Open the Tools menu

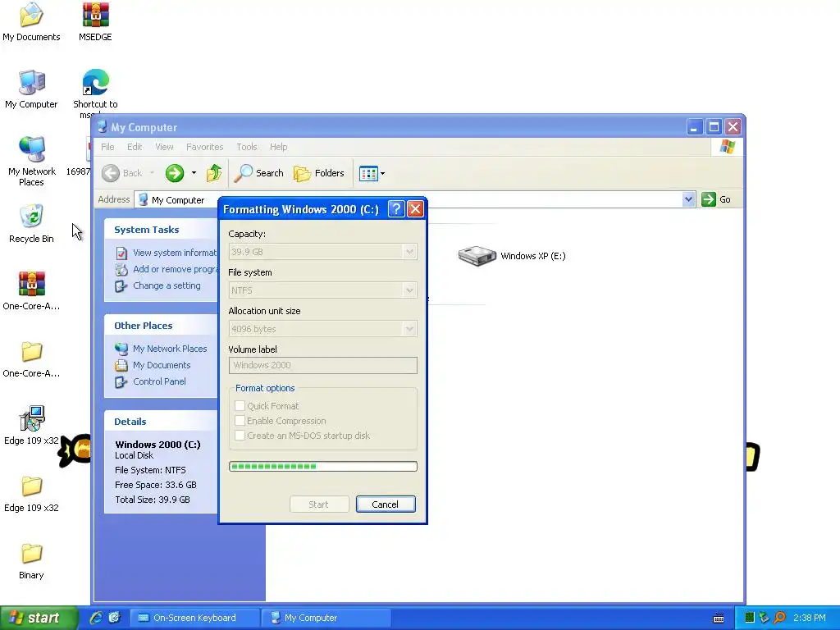pyautogui.click(x=246, y=147)
